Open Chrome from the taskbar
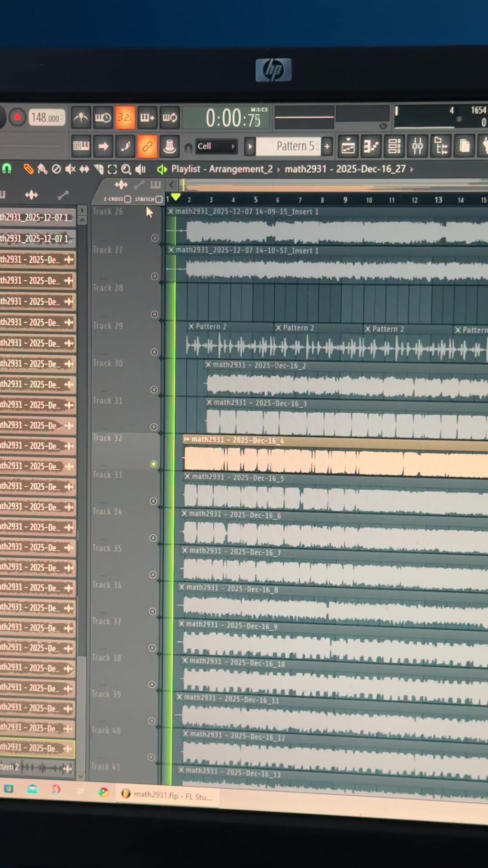Viewport: 488px width, 868px height. 103,792
